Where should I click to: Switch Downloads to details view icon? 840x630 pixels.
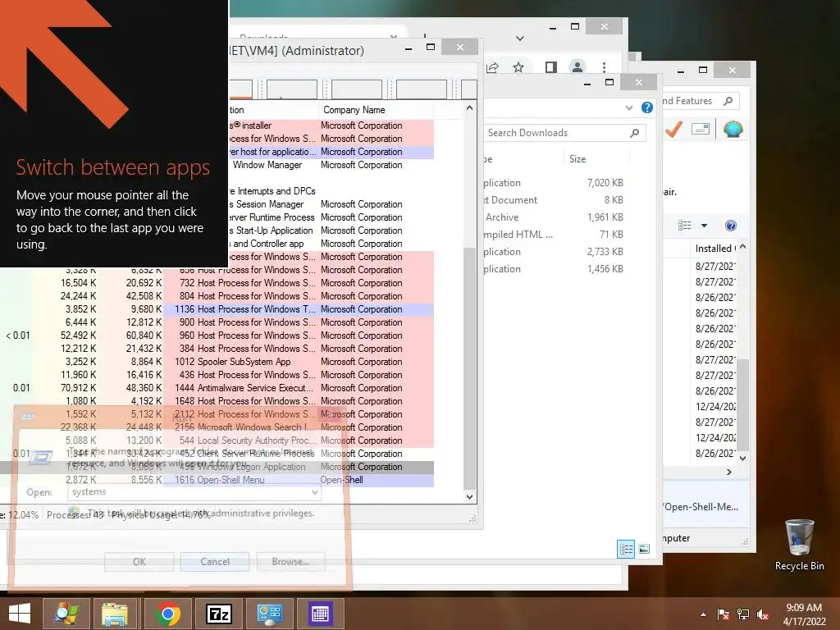[x=626, y=549]
